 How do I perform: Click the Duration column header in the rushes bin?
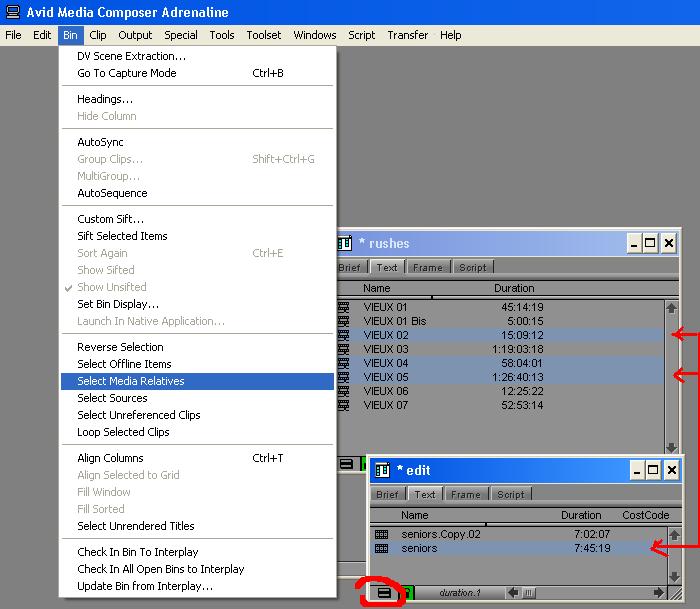pyautogui.click(x=514, y=288)
